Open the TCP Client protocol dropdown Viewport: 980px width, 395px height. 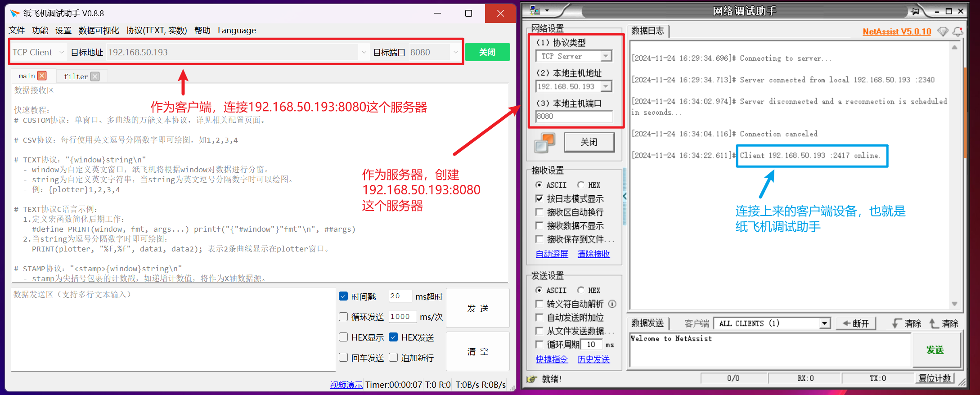click(x=39, y=52)
